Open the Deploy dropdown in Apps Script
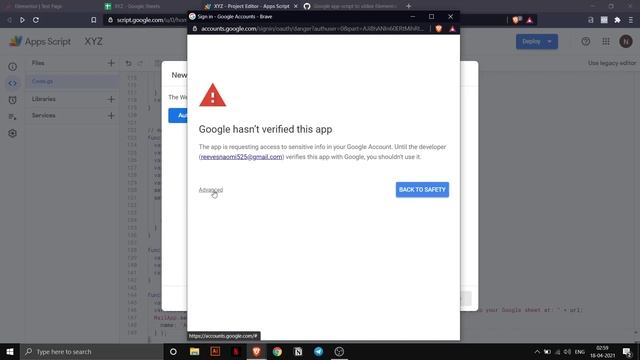This screenshot has height=360, width=640. 537,42
